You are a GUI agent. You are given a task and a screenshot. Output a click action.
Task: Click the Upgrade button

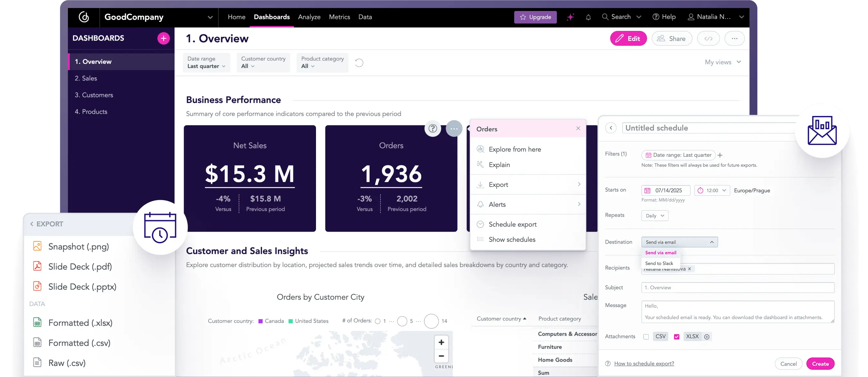coord(535,17)
